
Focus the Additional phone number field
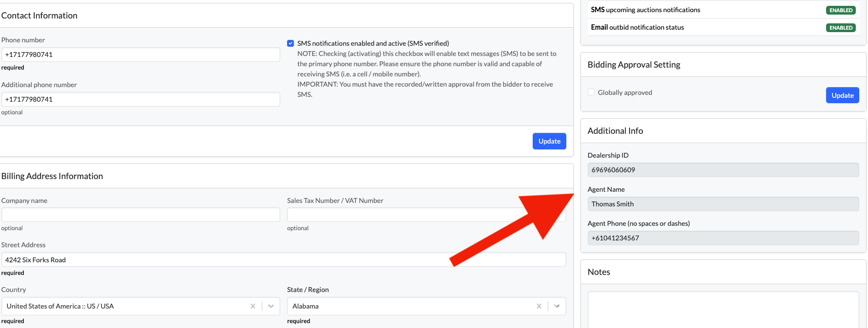pos(140,99)
